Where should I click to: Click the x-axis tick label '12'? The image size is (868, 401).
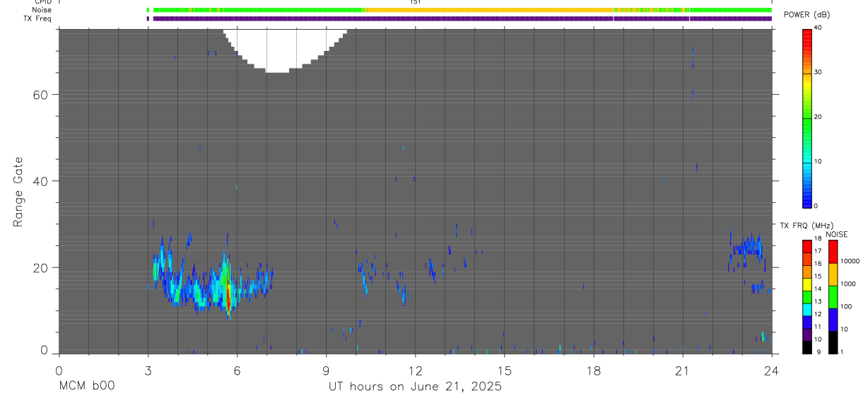(415, 370)
